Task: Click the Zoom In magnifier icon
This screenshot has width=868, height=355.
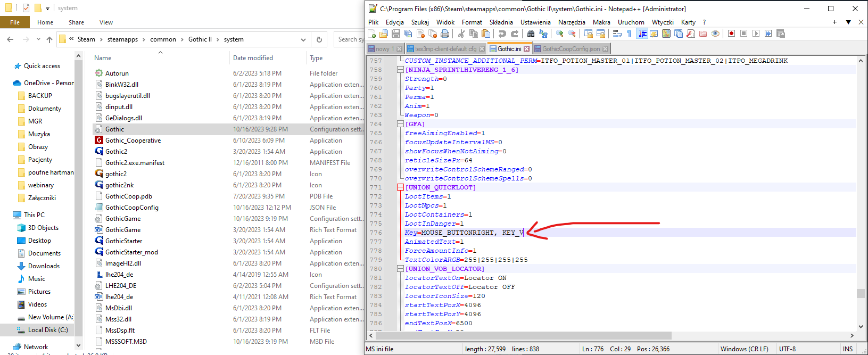Action: [559, 34]
